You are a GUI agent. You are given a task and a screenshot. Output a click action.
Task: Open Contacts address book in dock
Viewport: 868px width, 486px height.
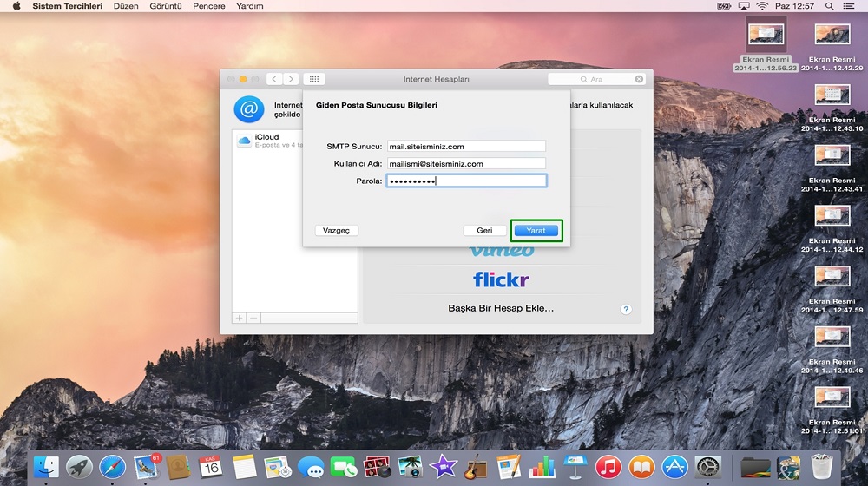click(178, 467)
